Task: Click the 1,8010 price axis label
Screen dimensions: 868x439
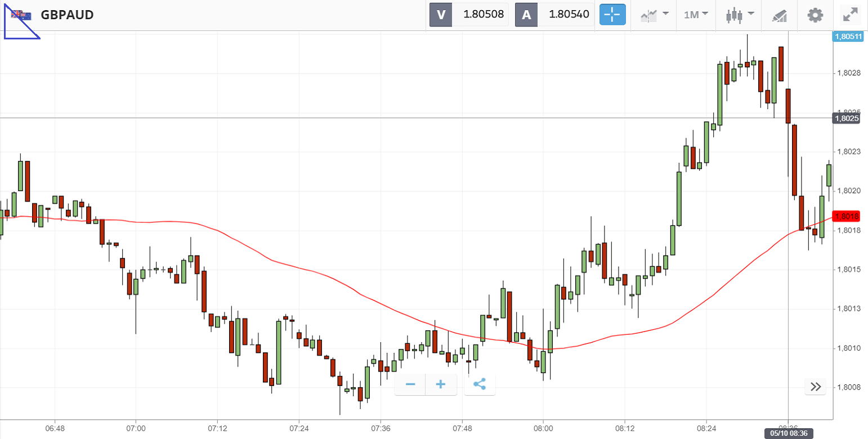Action: pos(848,348)
